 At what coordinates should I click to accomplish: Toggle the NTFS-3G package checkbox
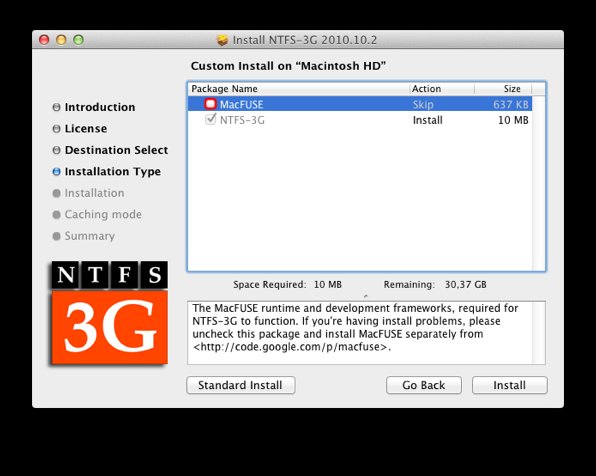click(210, 119)
